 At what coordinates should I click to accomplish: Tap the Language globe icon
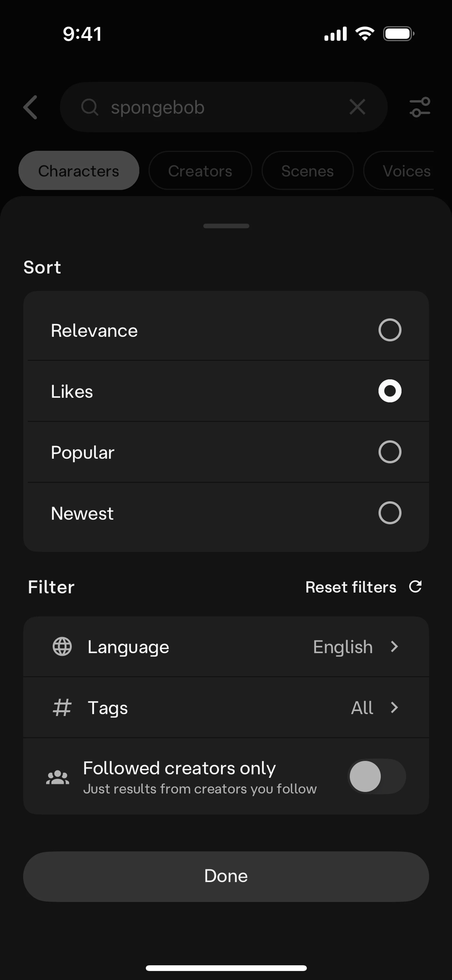point(62,646)
